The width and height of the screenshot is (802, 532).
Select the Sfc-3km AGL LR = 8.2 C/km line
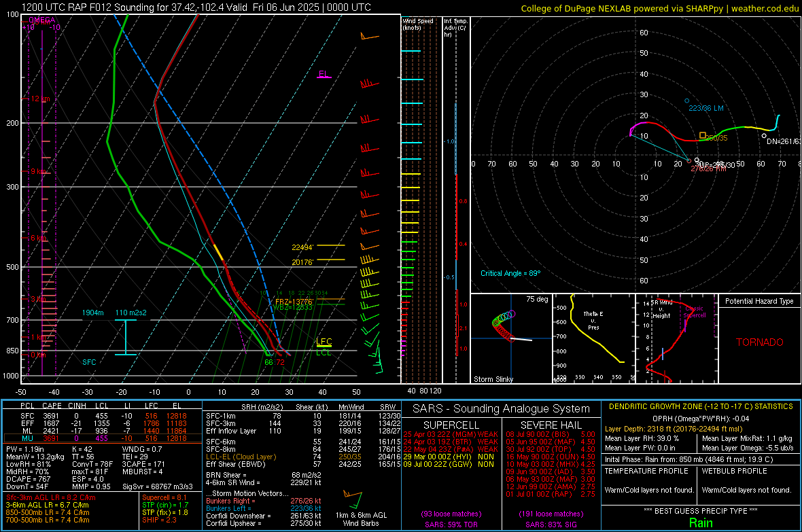[x=51, y=497]
